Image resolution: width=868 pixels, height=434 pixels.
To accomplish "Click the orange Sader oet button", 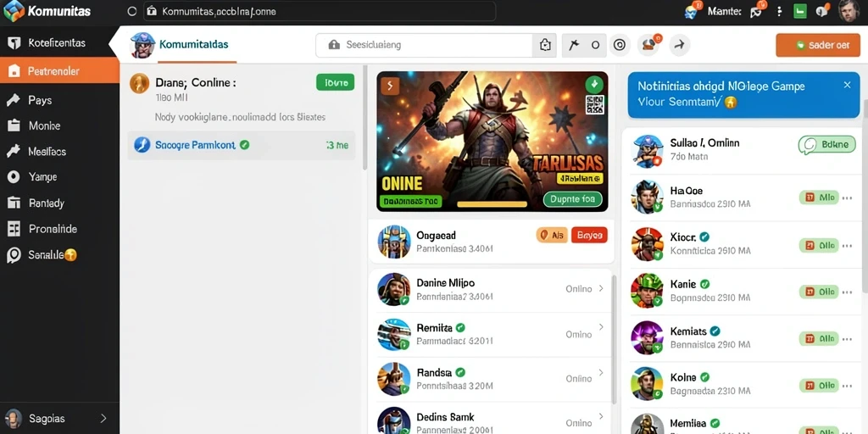I will pyautogui.click(x=817, y=45).
